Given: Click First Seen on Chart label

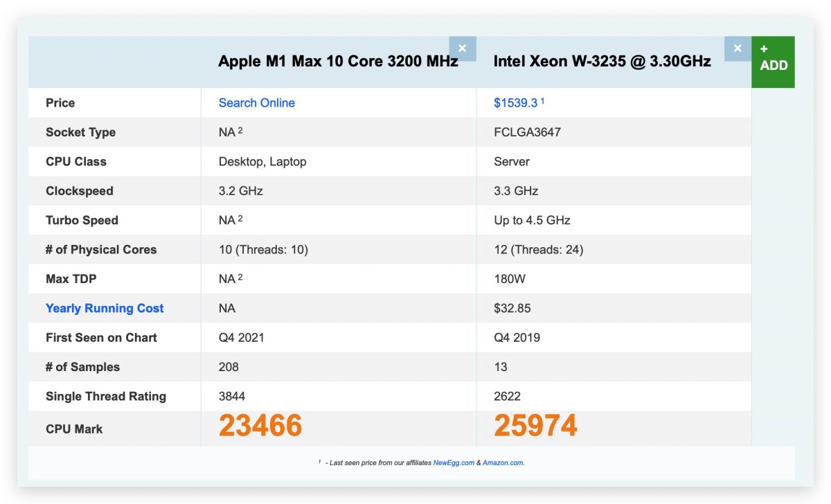Looking at the screenshot, I should (x=101, y=337).
